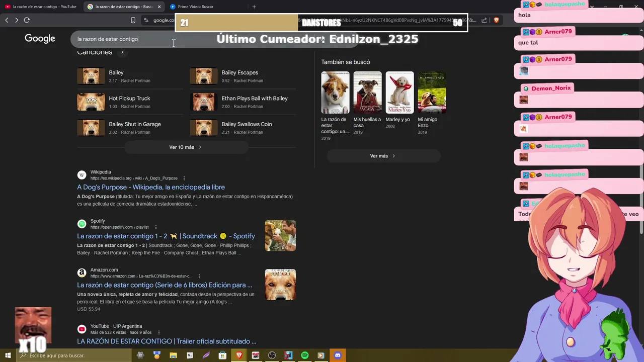The height and width of the screenshot is (362, 644).
Task: Play the song Bailey
Action: point(116,72)
